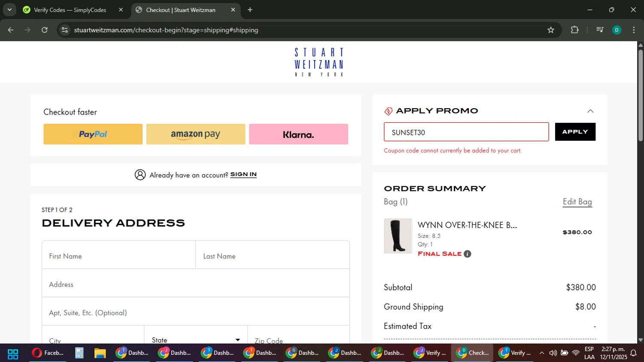Image resolution: width=644 pixels, height=362 pixels.
Task: Click the Stuart Weitzman New York logo
Action: click(319, 62)
